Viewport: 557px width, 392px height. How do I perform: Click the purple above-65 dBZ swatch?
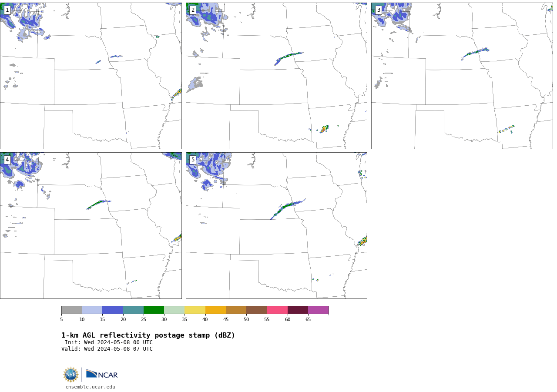pyautogui.click(x=318, y=310)
